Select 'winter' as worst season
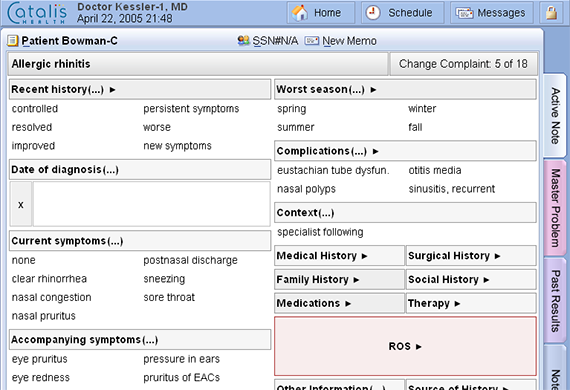Image resolution: width=570 pixels, height=390 pixels. (x=422, y=109)
